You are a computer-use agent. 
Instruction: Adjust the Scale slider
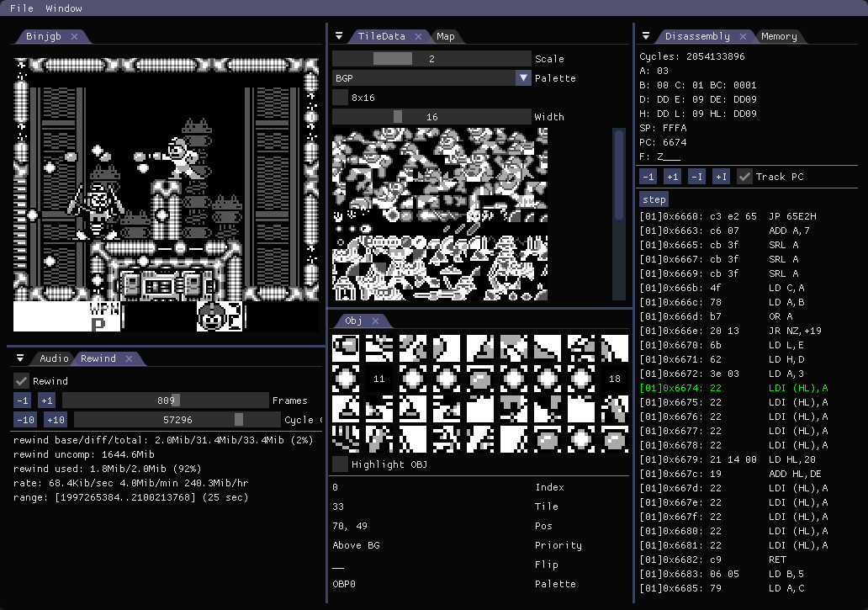(431, 59)
